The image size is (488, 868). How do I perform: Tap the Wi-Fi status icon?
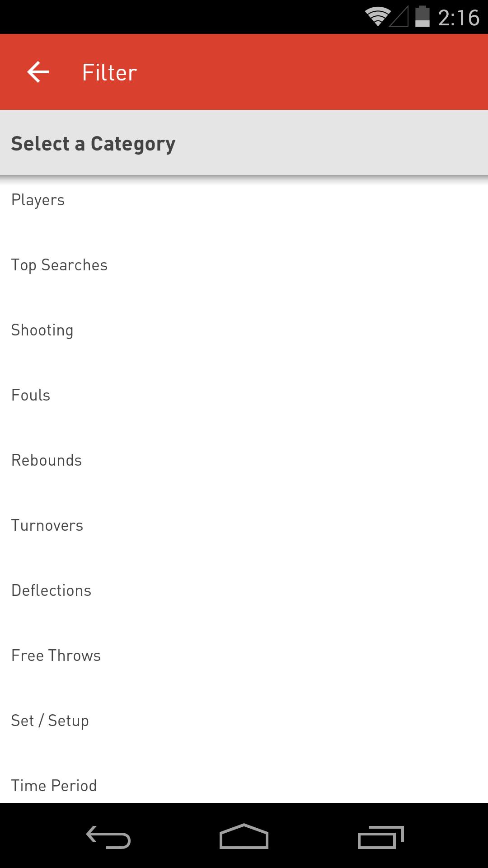click(377, 17)
